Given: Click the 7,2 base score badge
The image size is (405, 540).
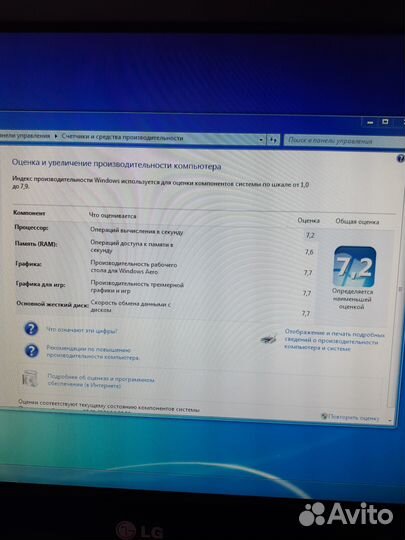Looking at the screenshot, I should (x=355, y=267).
